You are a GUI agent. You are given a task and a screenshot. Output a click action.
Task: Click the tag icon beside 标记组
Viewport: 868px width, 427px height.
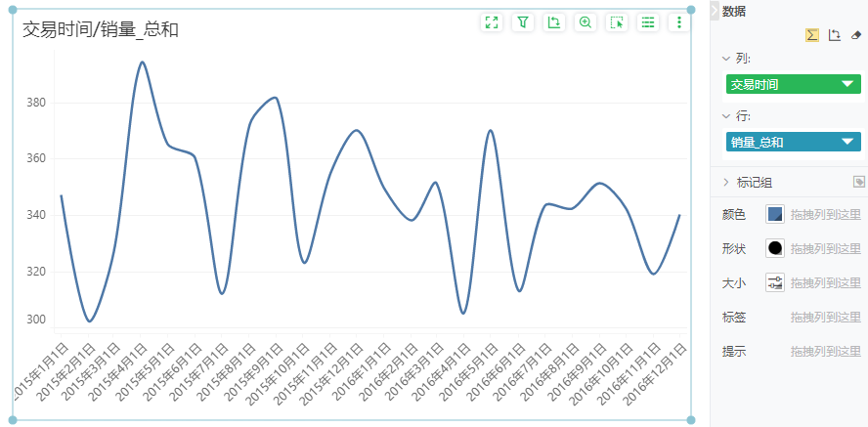[x=858, y=182]
